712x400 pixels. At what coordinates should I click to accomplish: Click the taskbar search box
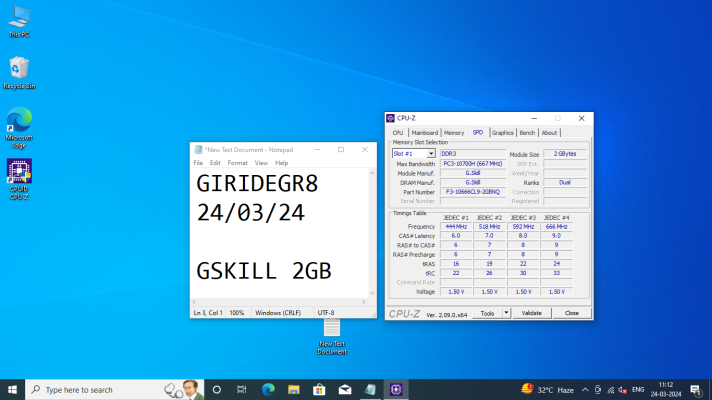114,390
